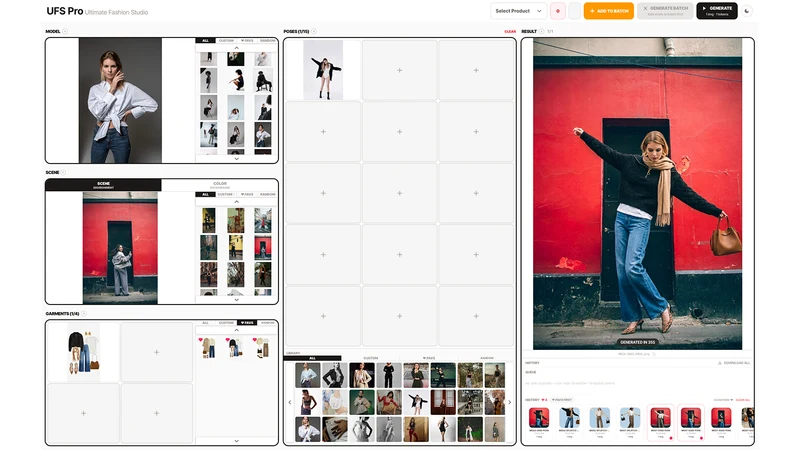Select the RANDOM tab in the Scene library
Viewport: 800px width, 450px height.
click(267, 194)
